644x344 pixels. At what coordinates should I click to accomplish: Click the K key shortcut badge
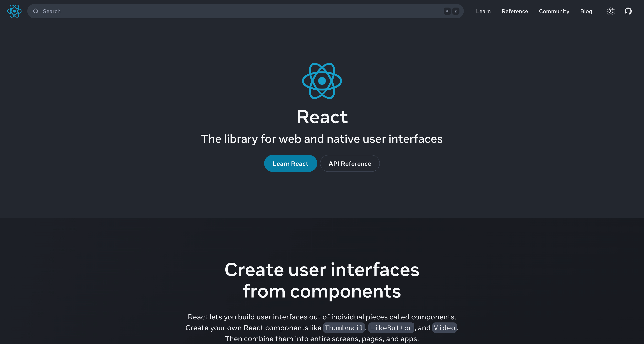coord(456,11)
